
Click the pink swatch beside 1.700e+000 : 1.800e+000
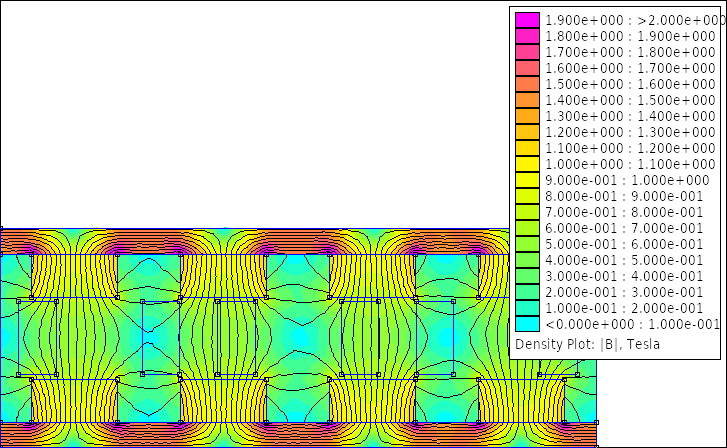coord(527,52)
